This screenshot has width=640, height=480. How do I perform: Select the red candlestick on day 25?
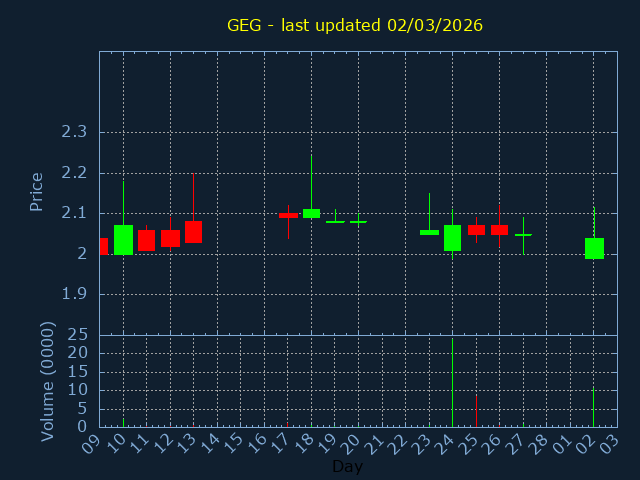(x=476, y=230)
